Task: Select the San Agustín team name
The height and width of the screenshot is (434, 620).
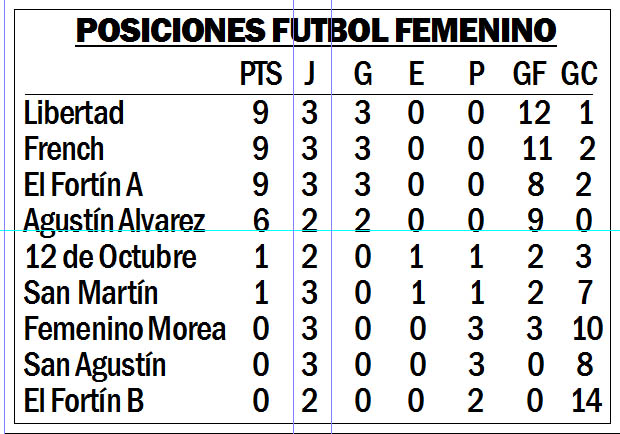Action: click(95, 365)
